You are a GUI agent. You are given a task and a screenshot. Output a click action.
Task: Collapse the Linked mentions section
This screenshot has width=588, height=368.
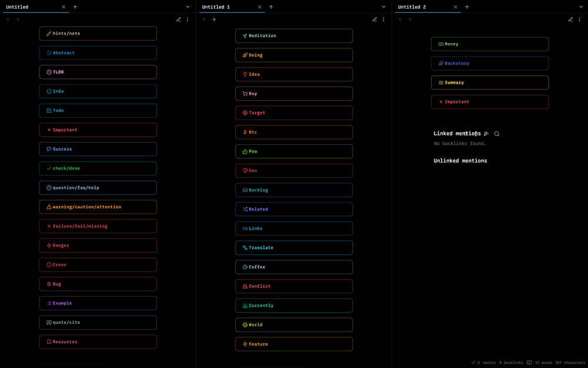(457, 134)
